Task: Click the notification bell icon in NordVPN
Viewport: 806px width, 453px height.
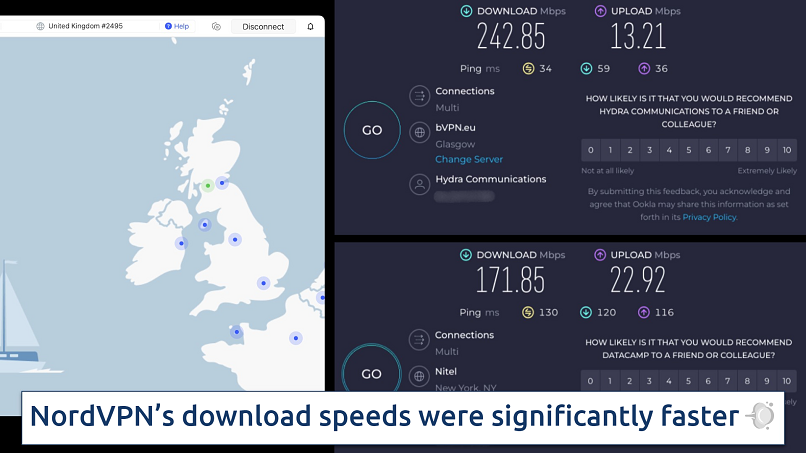Action: (310, 27)
